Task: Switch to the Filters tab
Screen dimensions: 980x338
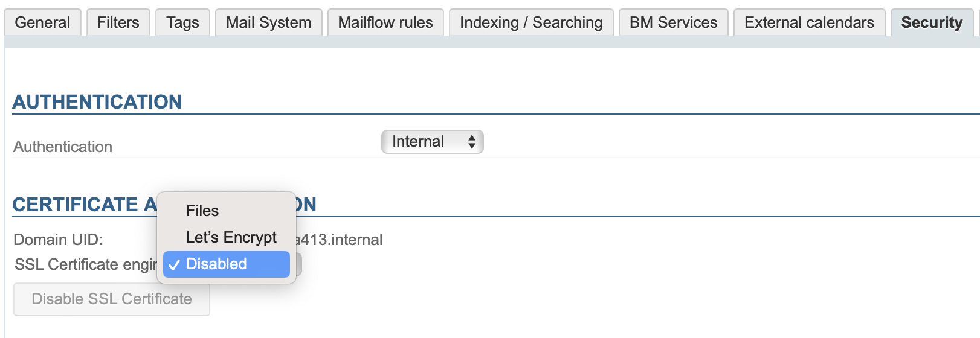Action: pyautogui.click(x=118, y=23)
